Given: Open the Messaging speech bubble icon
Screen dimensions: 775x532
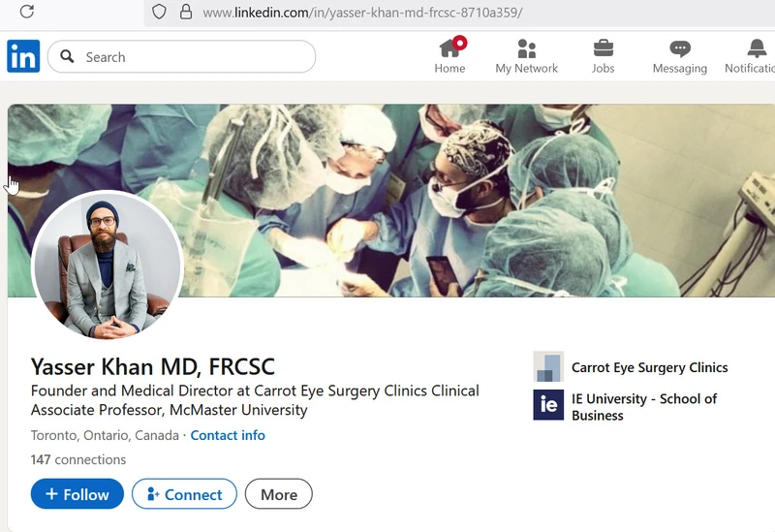Looking at the screenshot, I should click(x=680, y=47).
